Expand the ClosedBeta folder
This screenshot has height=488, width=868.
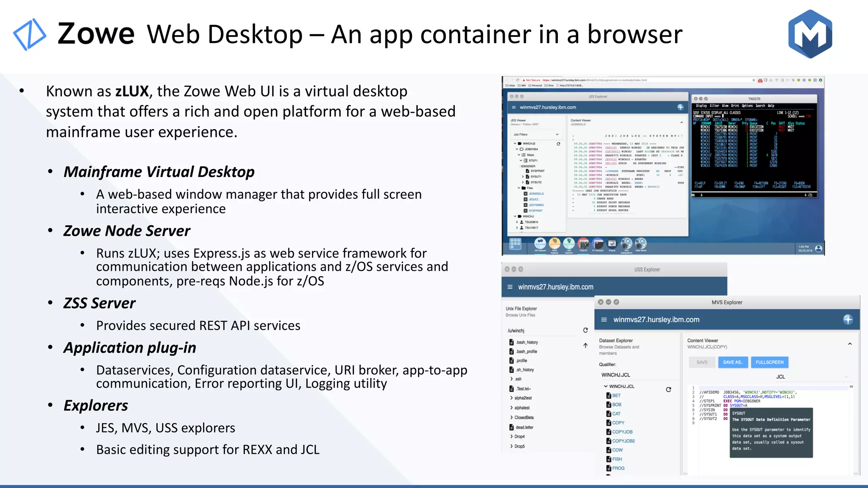512,418
